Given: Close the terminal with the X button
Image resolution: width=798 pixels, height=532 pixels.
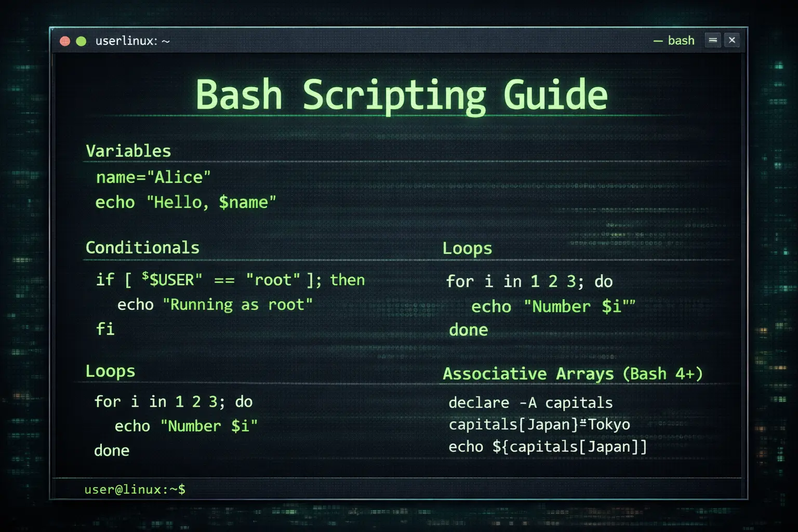Looking at the screenshot, I should pyautogui.click(x=732, y=40).
